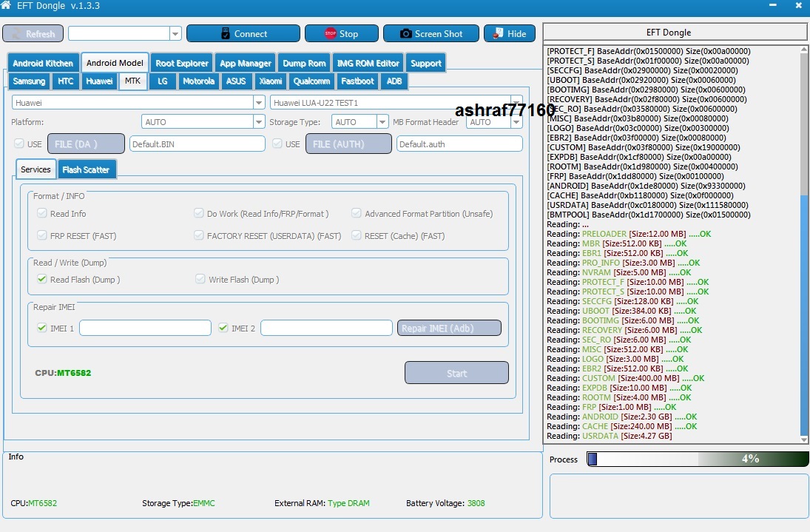Click the phone icon on Connect button

click(x=225, y=33)
